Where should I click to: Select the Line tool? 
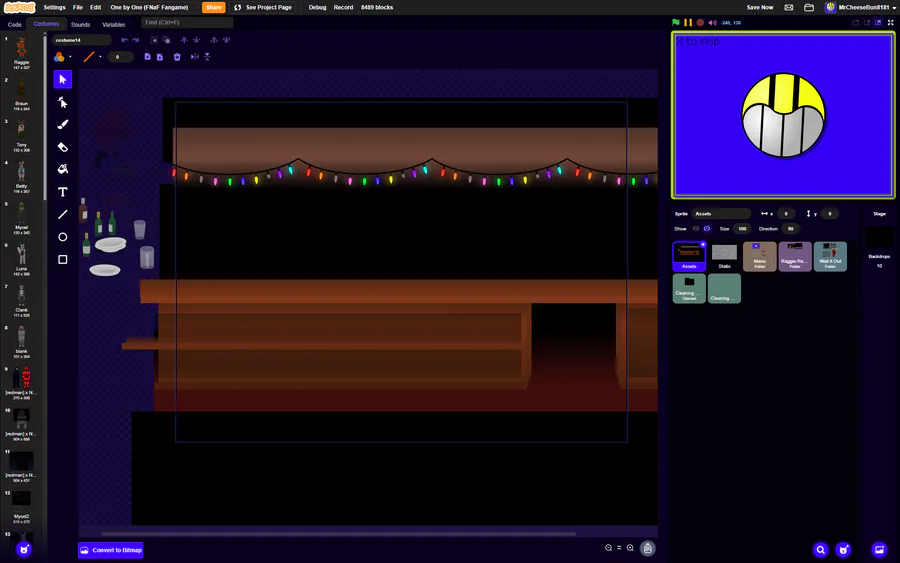click(63, 214)
